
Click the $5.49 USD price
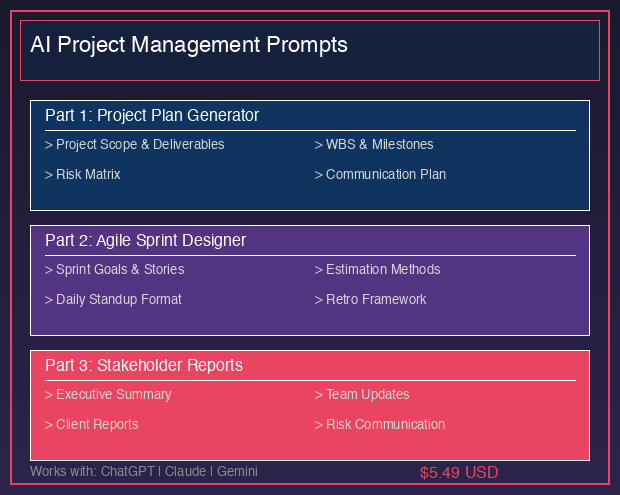coord(459,472)
